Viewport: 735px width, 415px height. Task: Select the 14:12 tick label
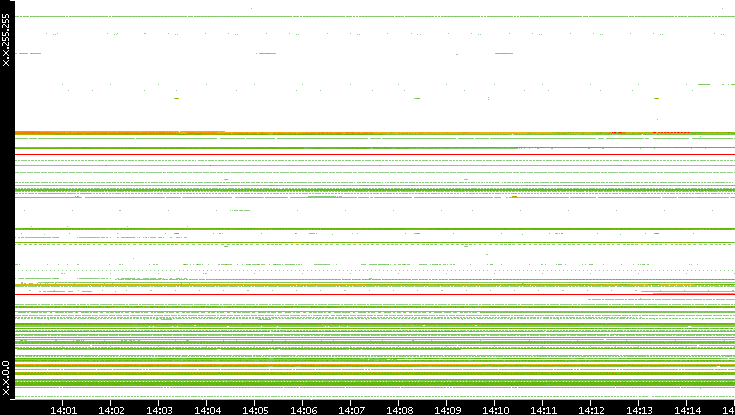click(592, 411)
